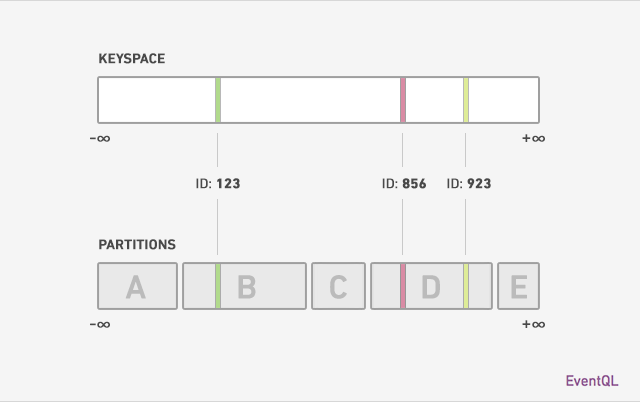Viewport: 640px width, 402px height.
Task: Click partition E box
Action: click(518, 286)
